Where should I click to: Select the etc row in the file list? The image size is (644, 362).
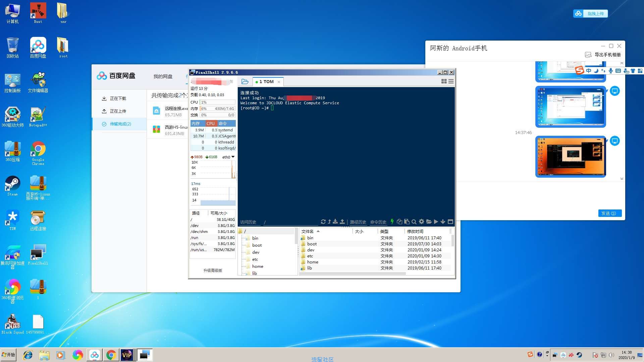(x=375, y=256)
